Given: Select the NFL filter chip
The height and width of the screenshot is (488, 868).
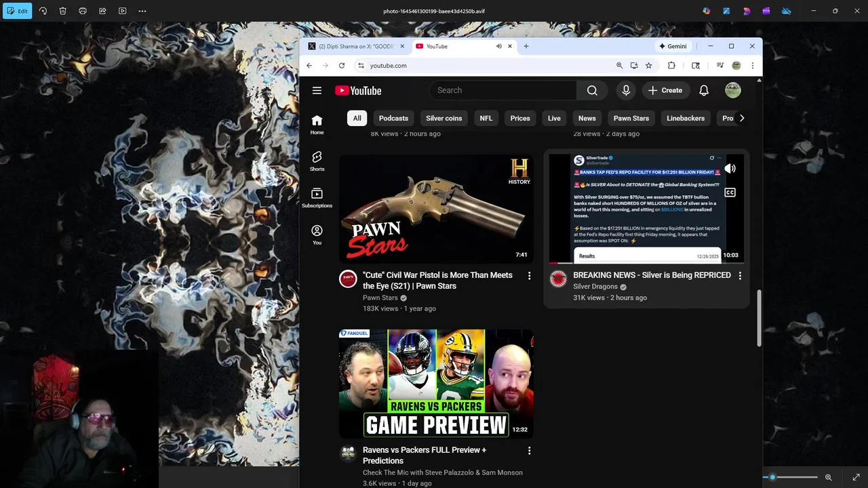Looking at the screenshot, I should (486, 118).
